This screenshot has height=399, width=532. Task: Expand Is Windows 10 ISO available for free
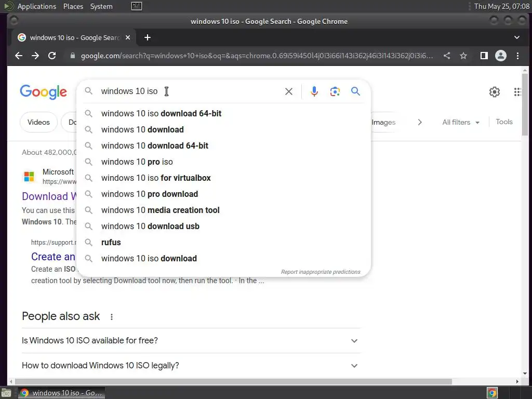coord(191,341)
